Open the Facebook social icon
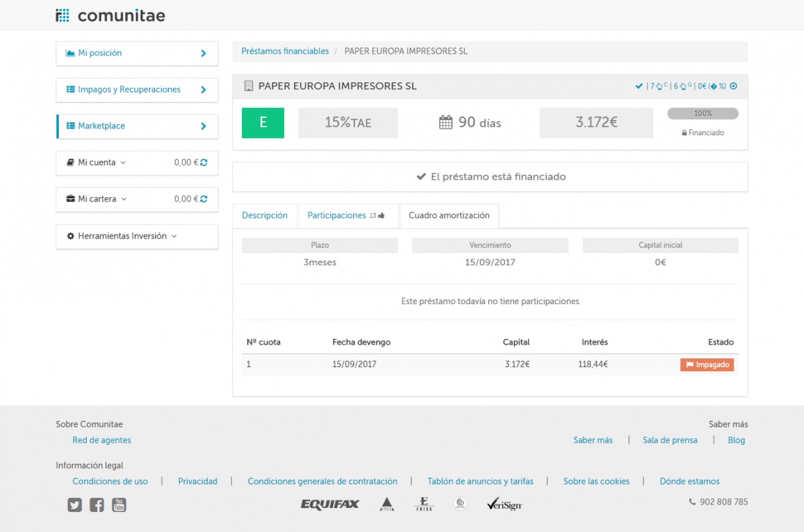This screenshot has width=804, height=532. (x=96, y=505)
